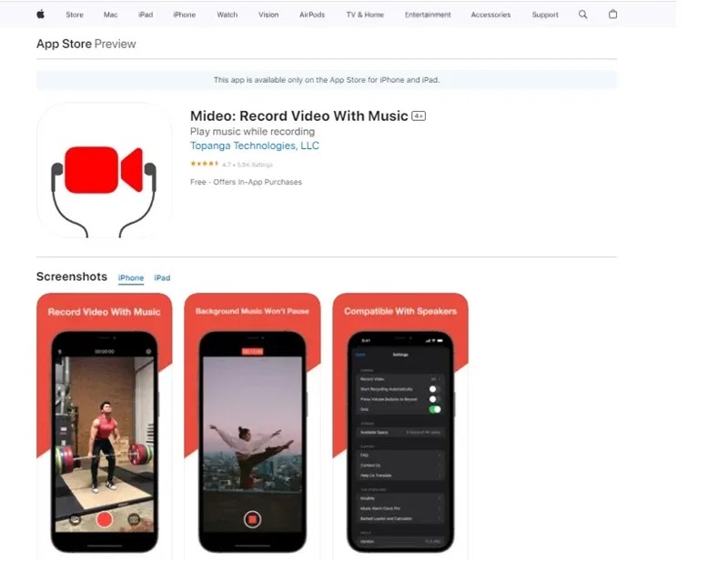Open Entertainment in top navigation
The height and width of the screenshot is (561, 728).
coord(428,15)
